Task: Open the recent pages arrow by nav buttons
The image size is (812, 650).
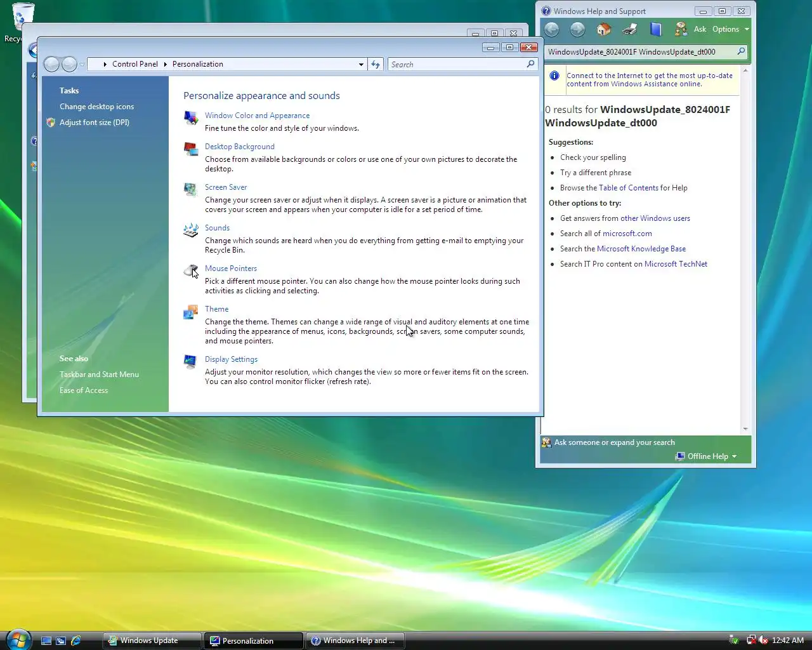Action: pyautogui.click(x=82, y=64)
